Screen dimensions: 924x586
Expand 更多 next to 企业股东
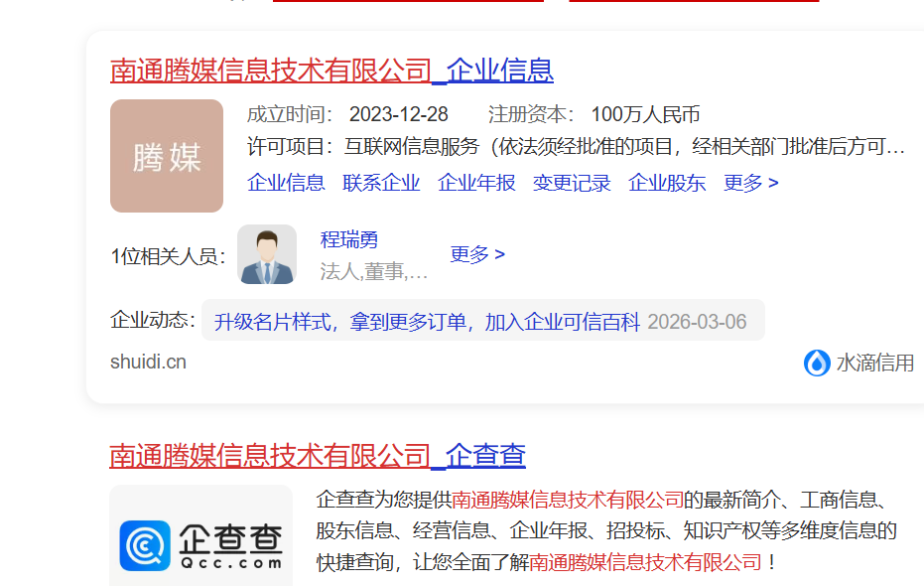click(750, 183)
